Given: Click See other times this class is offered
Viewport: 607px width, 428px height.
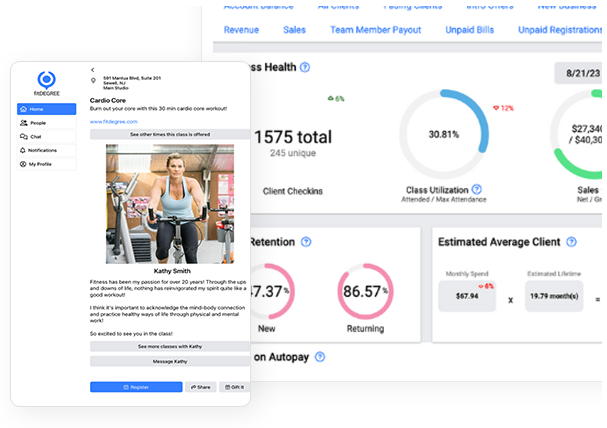Looking at the screenshot, I should (x=170, y=134).
